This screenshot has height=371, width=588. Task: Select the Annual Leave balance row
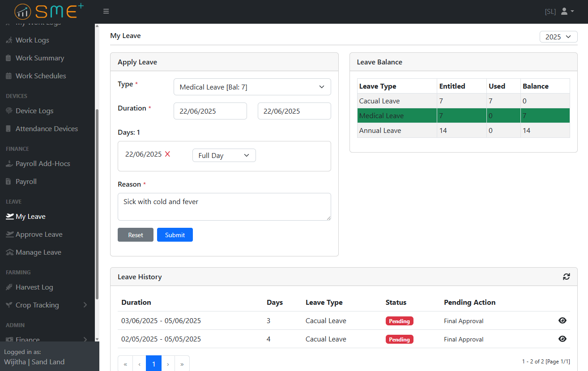464,130
